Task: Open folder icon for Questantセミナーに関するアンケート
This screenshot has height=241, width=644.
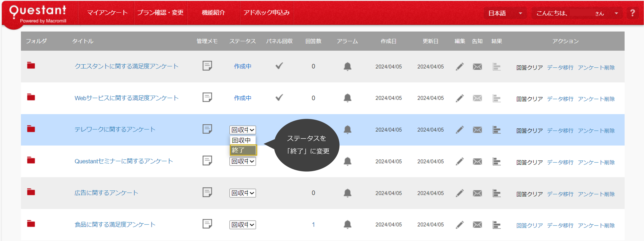Action: click(x=31, y=160)
